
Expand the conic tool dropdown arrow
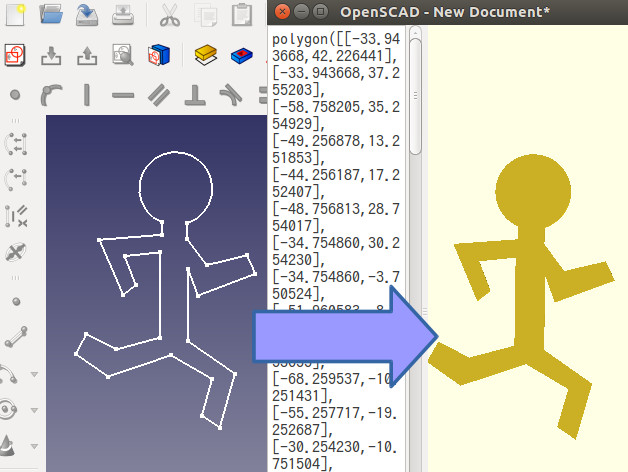34,446
